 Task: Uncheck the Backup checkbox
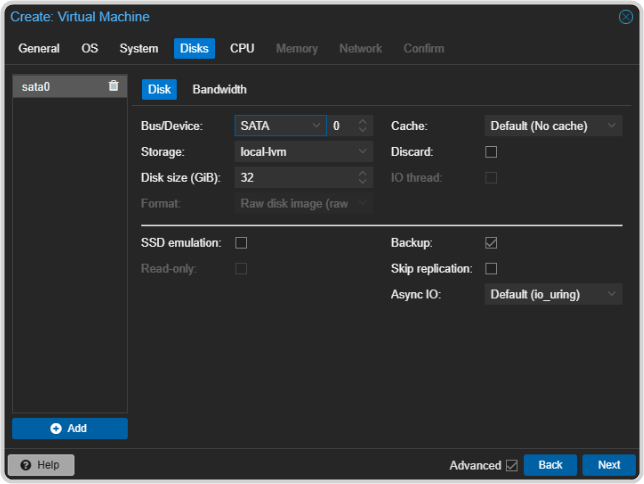(x=491, y=243)
